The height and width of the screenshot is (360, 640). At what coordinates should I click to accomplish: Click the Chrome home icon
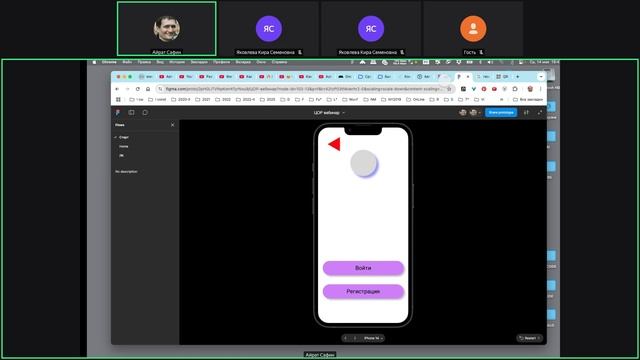click(148, 89)
